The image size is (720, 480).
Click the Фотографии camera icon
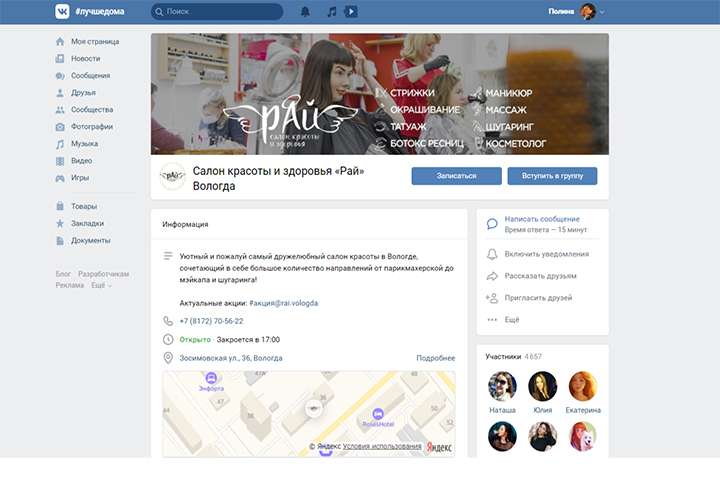pos(60,127)
